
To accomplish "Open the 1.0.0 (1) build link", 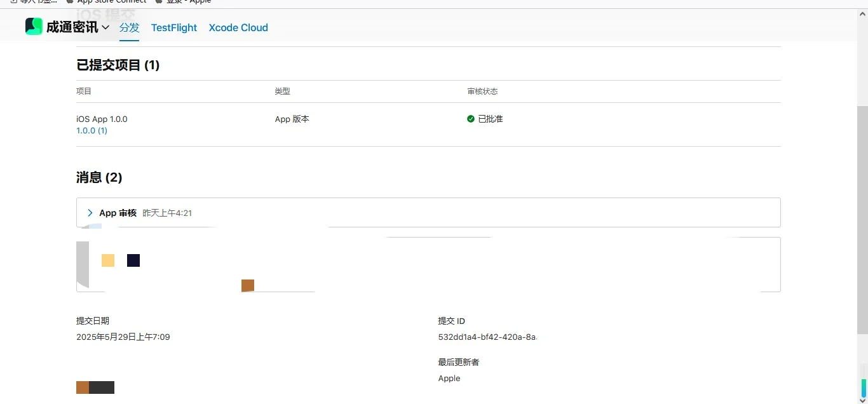I will click(92, 130).
